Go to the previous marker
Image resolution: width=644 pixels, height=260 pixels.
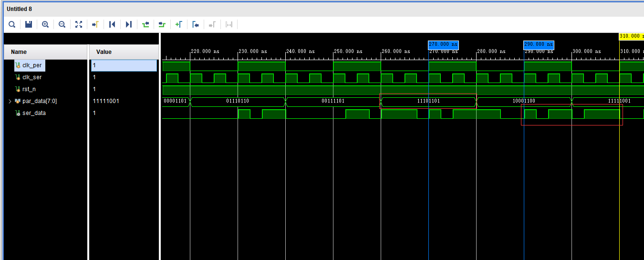click(x=195, y=24)
